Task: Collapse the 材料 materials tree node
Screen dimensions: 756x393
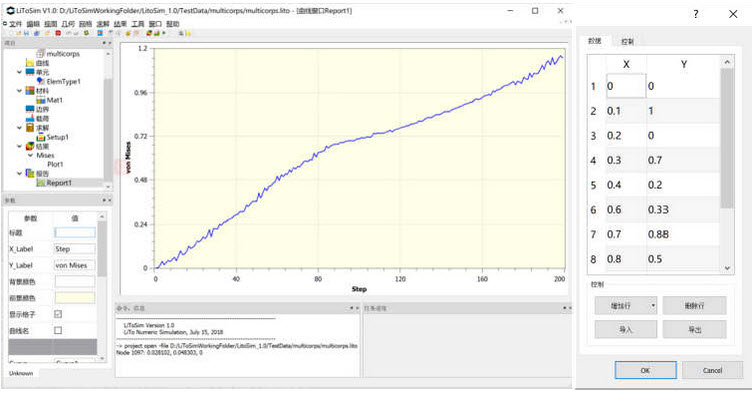Action: click(19, 91)
